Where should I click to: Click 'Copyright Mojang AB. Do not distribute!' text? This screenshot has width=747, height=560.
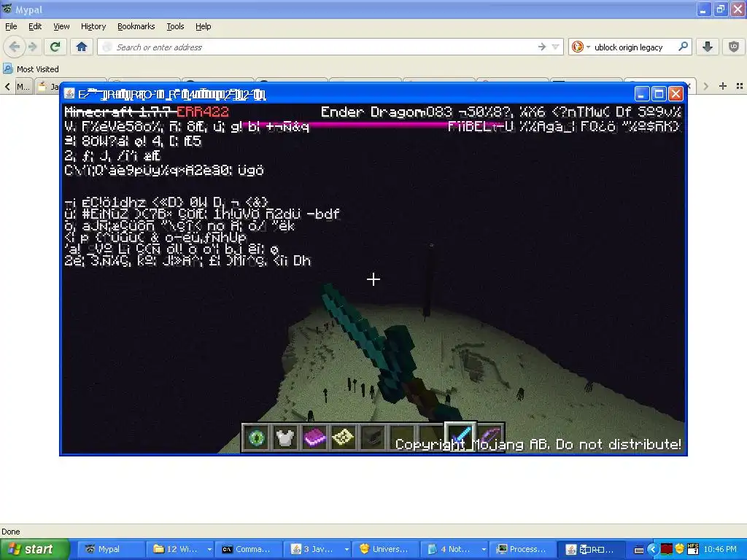pyautogui.click(x=538, y=444)
